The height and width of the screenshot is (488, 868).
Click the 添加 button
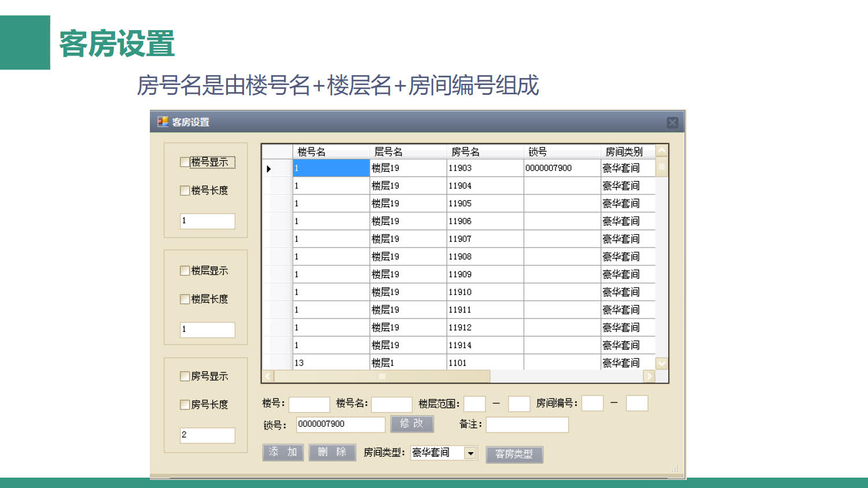(x=283, y=452)
